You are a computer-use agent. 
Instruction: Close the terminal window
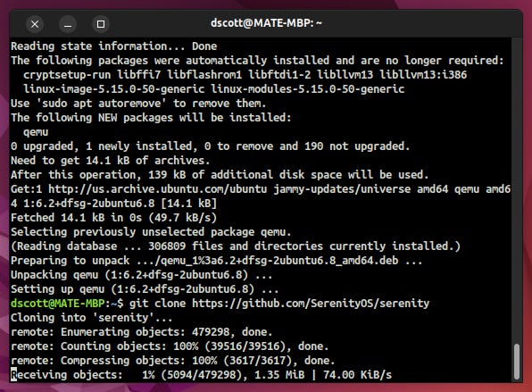pos(35,24)
